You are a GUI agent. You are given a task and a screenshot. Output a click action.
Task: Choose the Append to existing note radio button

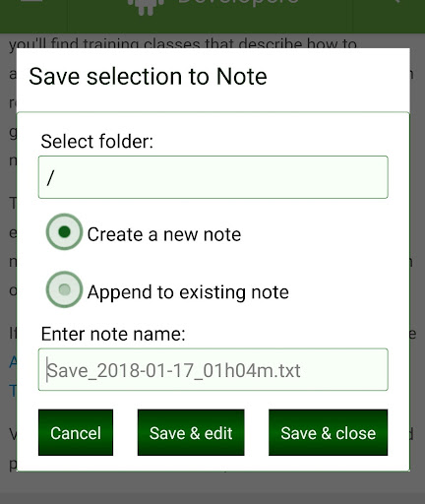point(64,289)
